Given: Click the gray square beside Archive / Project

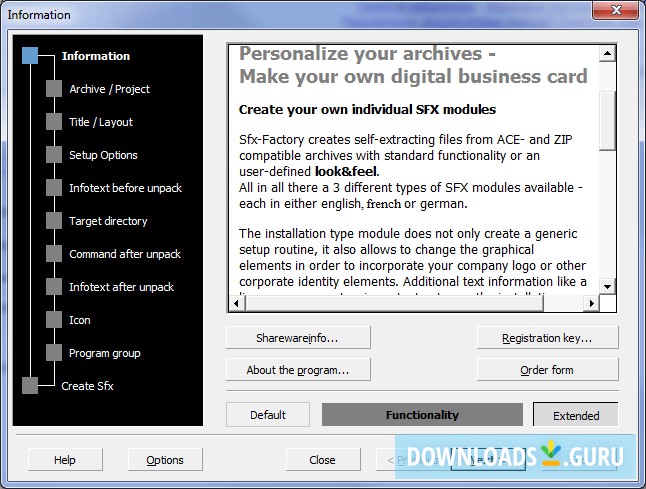Looking at the screenshot, I should pos(54,89).
